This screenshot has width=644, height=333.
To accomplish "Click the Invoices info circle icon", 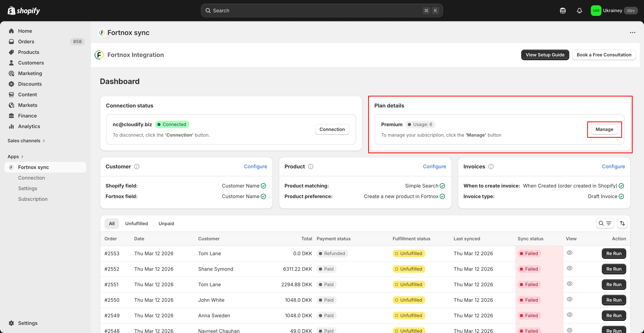I will pos(491,166).
